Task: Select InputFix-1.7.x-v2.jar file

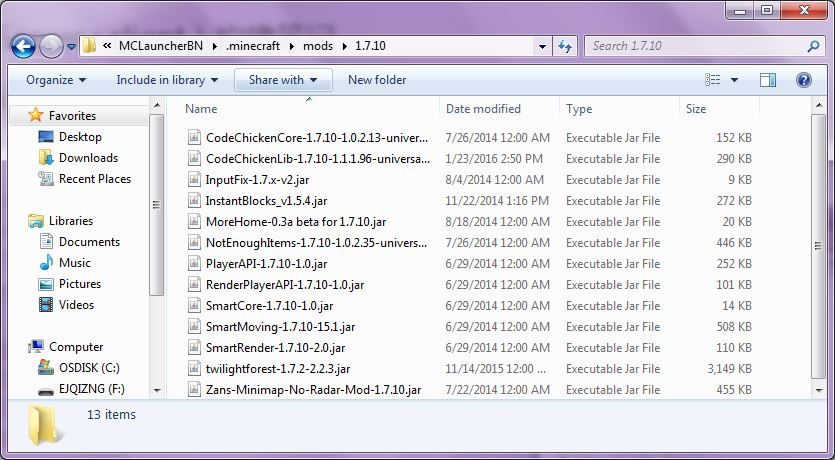Action: tap(257, 179)
